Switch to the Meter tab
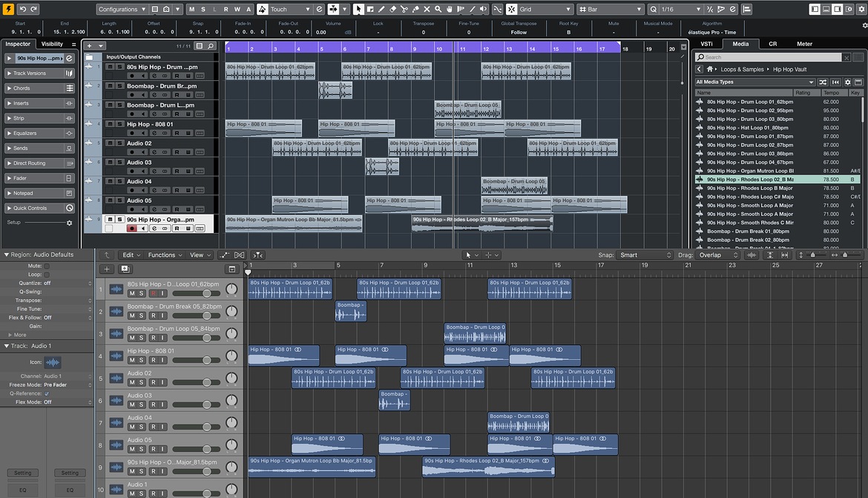 pyautogui.click(x=804, y=44)
